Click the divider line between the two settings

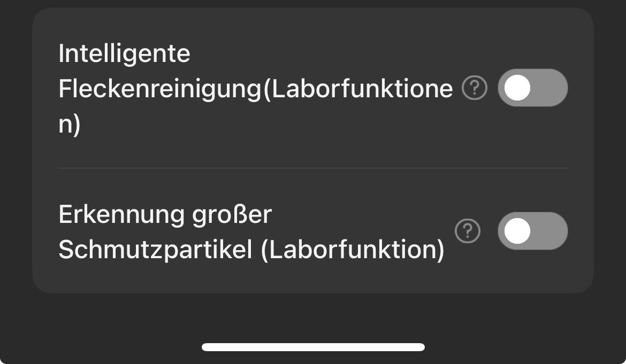click(x=313, y=168)
